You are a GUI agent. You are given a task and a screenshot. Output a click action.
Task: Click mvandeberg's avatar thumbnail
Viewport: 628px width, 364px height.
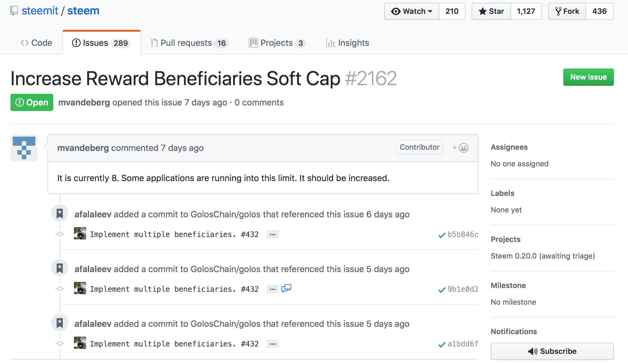coord(24,148)
